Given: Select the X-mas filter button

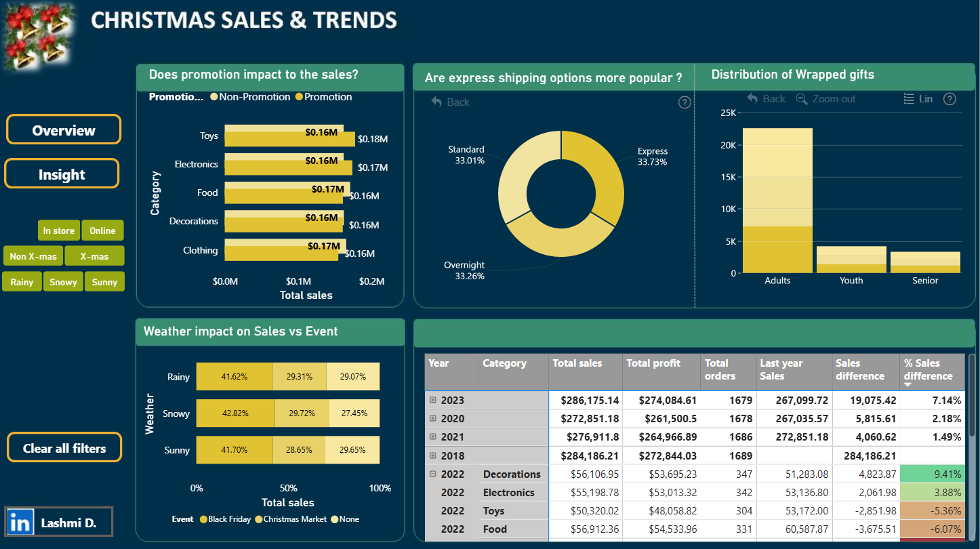Looking at the screenshot, I should 95,256.
